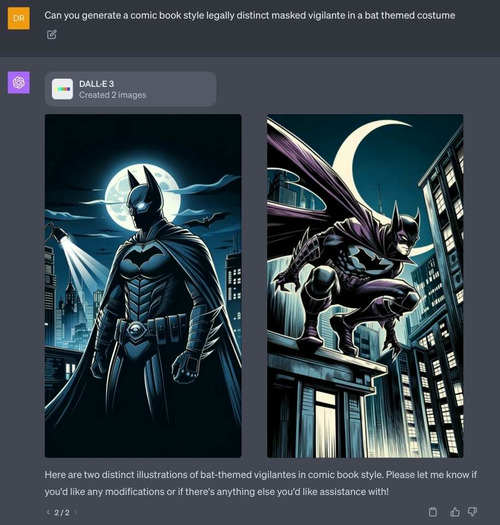Click the full moon in left image
Viewport: 500px width, 525px height.
click(x=143, y=200)
